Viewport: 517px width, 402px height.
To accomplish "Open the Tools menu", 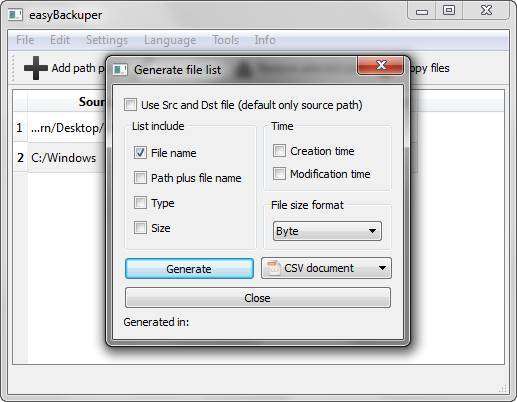I will click(x=226, y=40).
